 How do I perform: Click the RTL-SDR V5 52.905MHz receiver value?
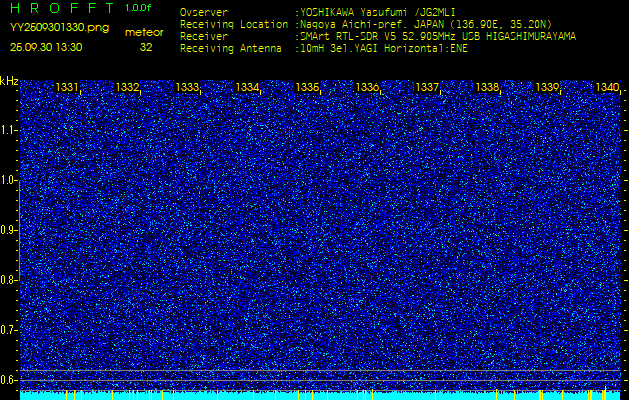tap(438, 37)
